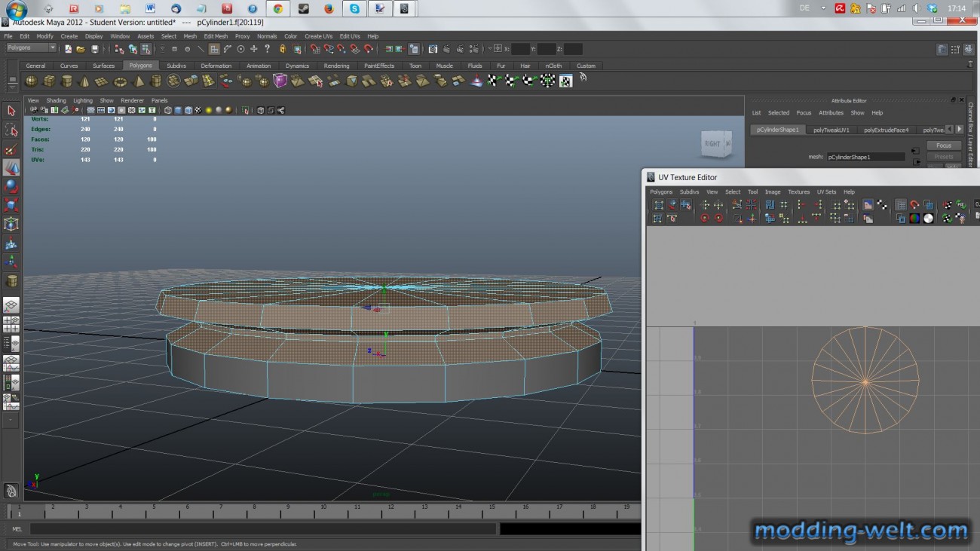Viewport: 980px width, 551px height.
Task: Click the X coordinate input field
Action: tap(521, 49)
